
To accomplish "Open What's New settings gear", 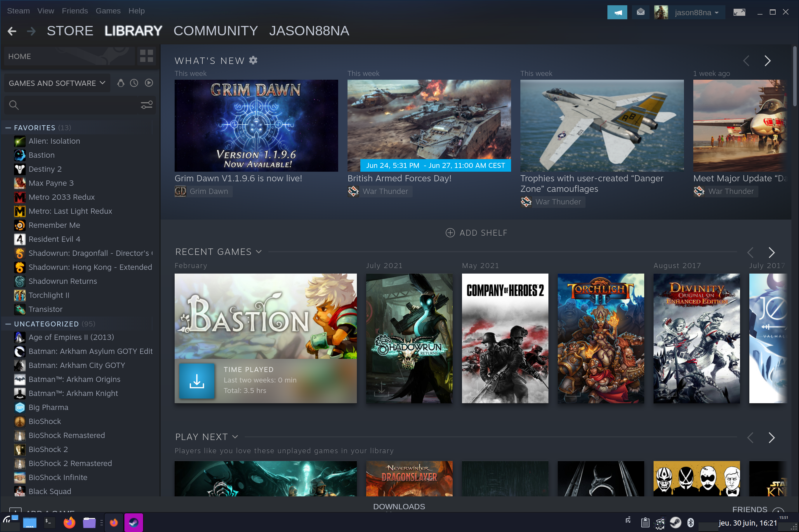I will coord(253,60).
